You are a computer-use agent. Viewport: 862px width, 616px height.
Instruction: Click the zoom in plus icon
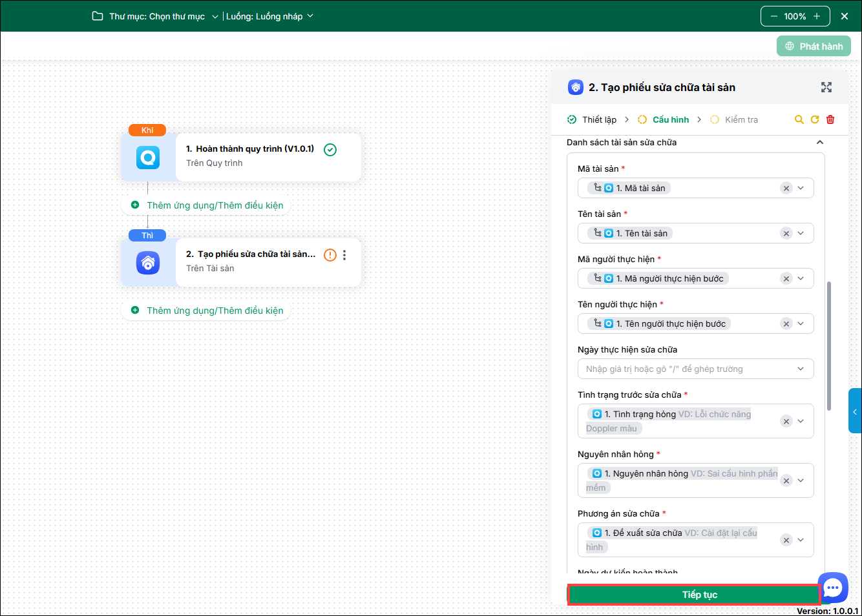(x=817, y=16)
